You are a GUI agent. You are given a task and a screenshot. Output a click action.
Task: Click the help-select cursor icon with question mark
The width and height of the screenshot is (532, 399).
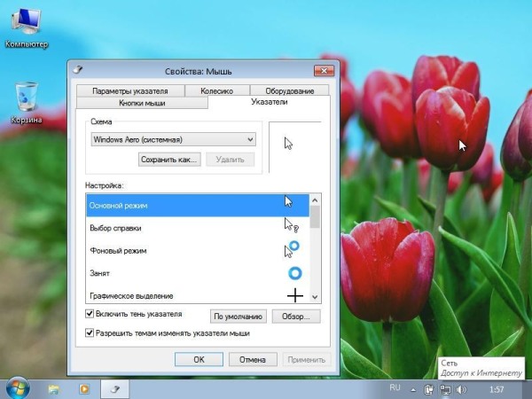pos(291,225)
